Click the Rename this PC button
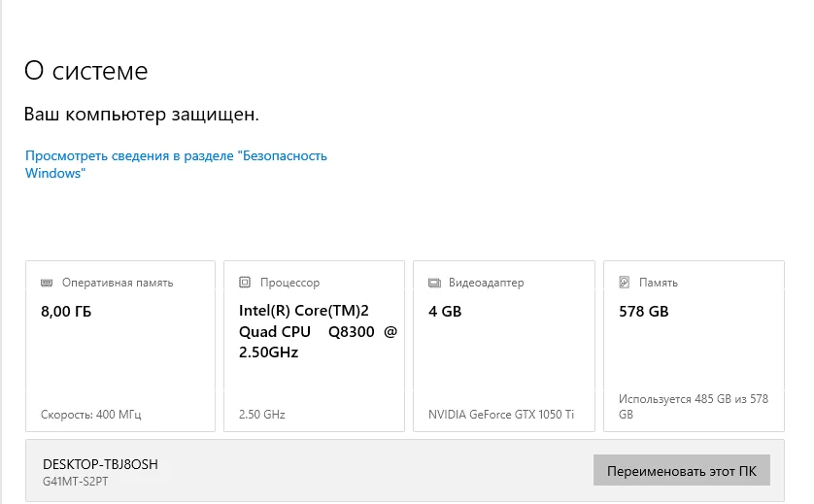This screenshot has height=504, width=814. tap(682, 471)
